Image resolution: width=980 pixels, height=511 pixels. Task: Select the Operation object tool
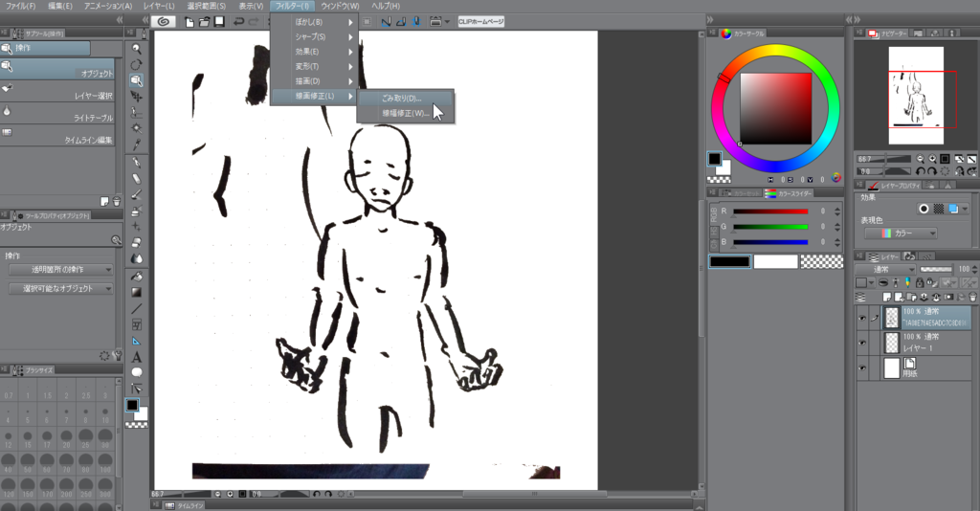[136, 80]
